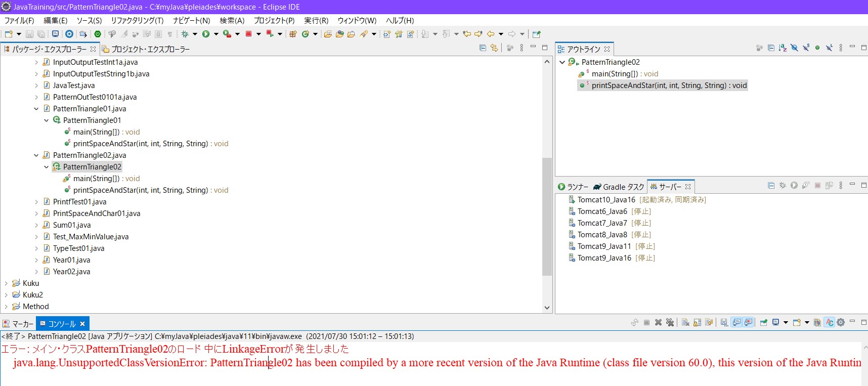The width and height of the screenshot is (868, 386).
Task: Toggle Hide Local Types in Outline
Action: tap(829, 48)
